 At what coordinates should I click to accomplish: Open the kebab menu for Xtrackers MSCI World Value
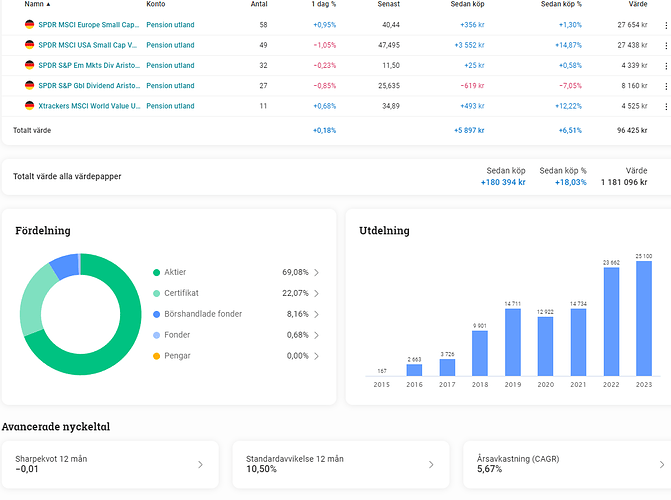pyautogui.click(x=666, y=106)
